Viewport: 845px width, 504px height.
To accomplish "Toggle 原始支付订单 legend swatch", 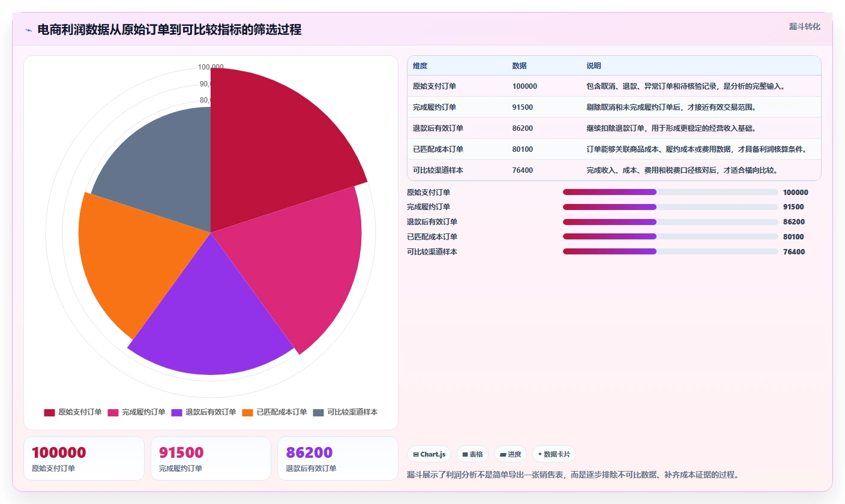I will coord(49,412).
